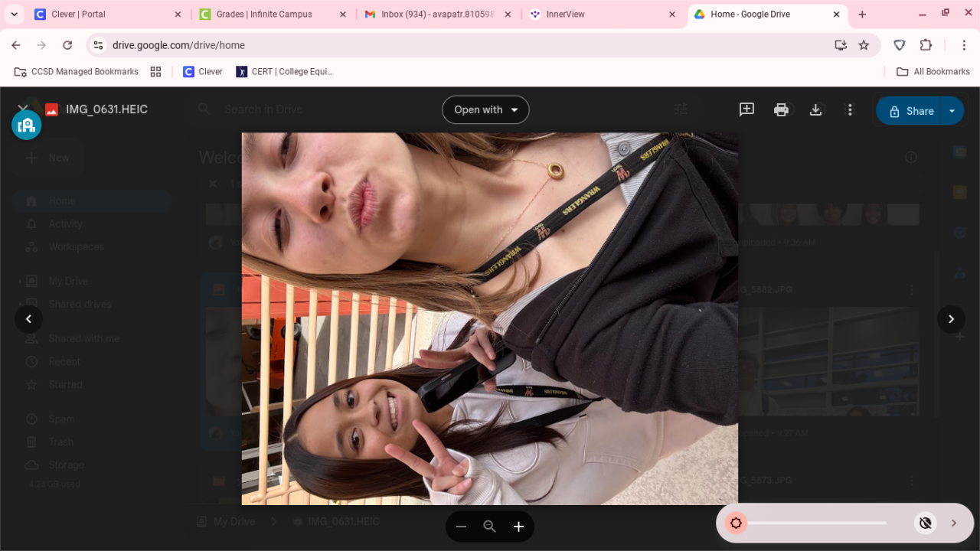The height and width of the screenshot is (551, 980).
Task: Open the CERT | College Equi... bookmark
Action: pyautogui.click(x=285, y=72)
